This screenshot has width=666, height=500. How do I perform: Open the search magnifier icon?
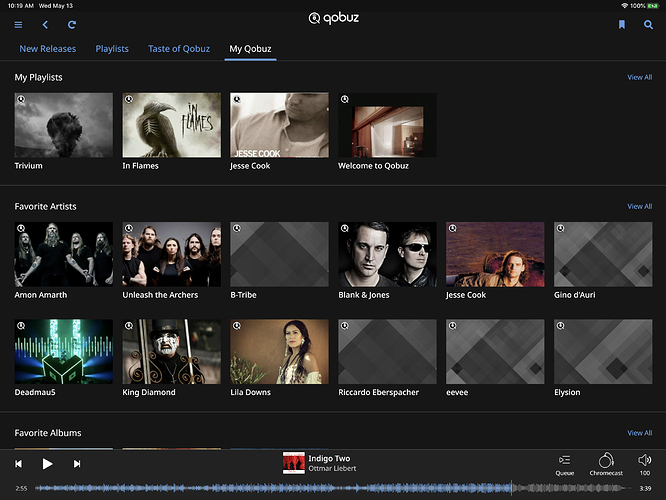(x=648, y=25)
